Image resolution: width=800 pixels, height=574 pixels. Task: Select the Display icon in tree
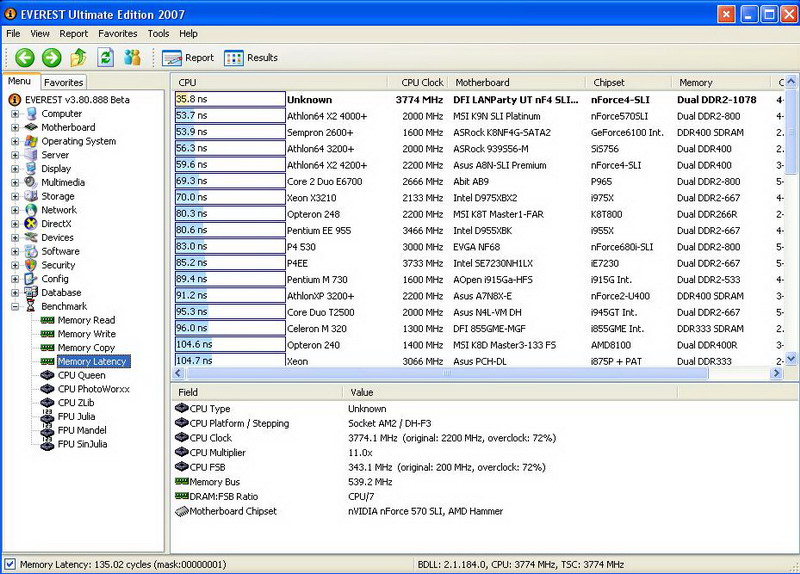[32, 168]
